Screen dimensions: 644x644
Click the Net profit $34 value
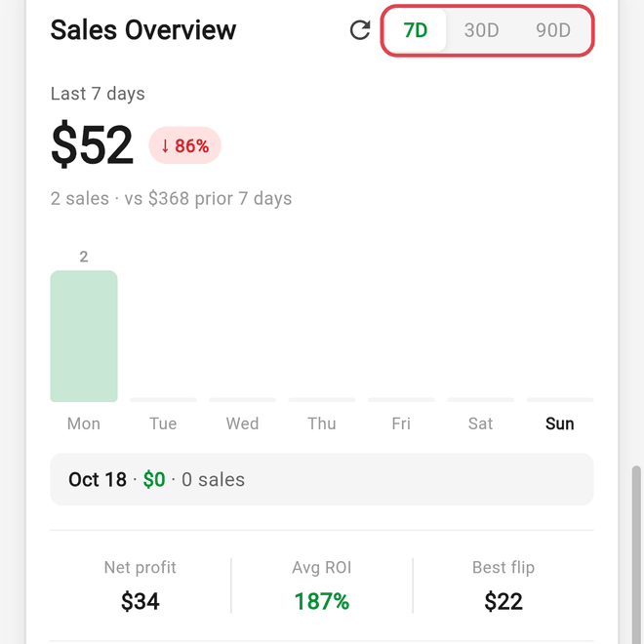coord(141,601)
